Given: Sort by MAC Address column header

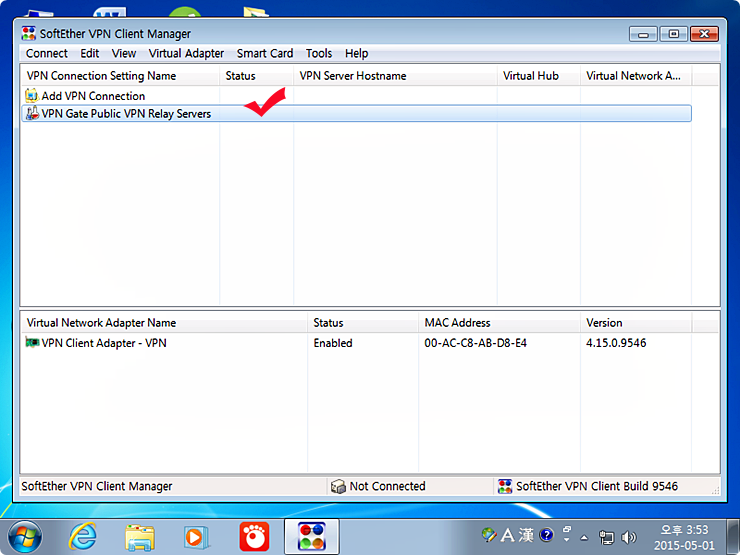Looking at the screenshot, I should click(x=499, y=323).
